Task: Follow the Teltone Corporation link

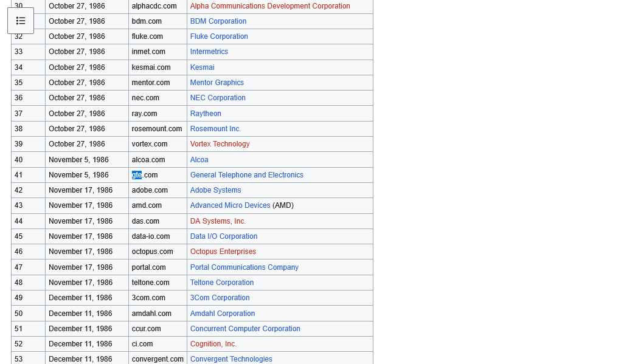Action: pos(221,283)
